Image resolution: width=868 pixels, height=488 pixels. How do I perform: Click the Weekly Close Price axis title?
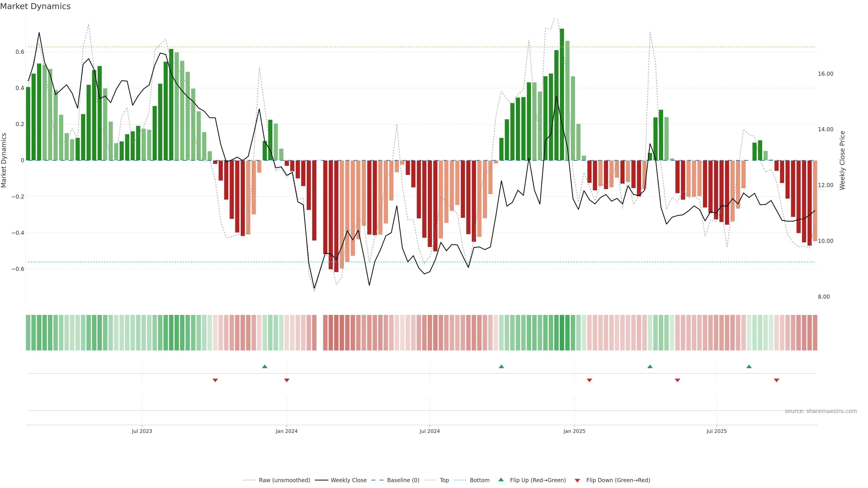(x=842, y=160)
